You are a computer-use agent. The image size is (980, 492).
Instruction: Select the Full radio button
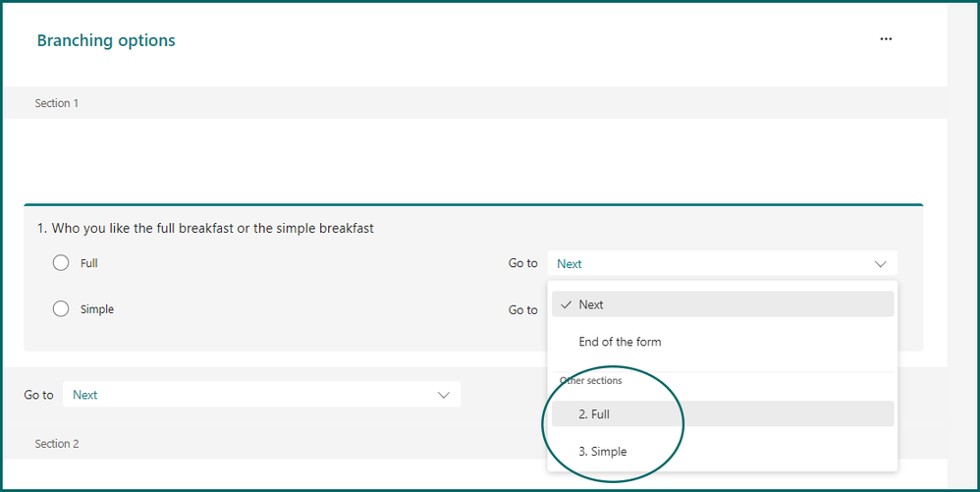(x=61, y=263)
